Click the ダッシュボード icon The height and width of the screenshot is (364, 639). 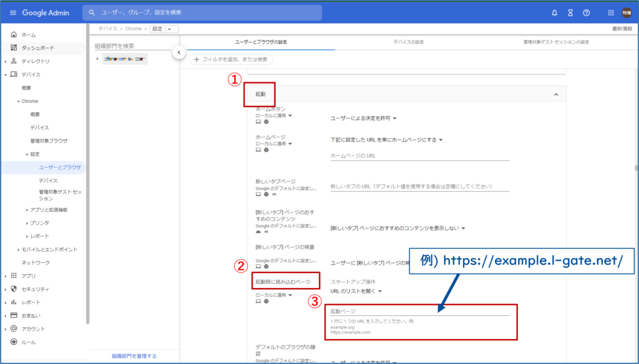[14, 47]
